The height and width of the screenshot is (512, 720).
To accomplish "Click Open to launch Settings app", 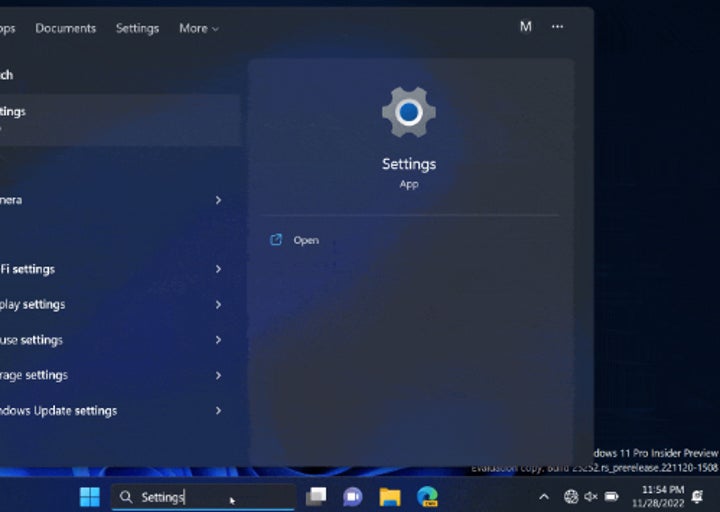I will coord(305,240).
